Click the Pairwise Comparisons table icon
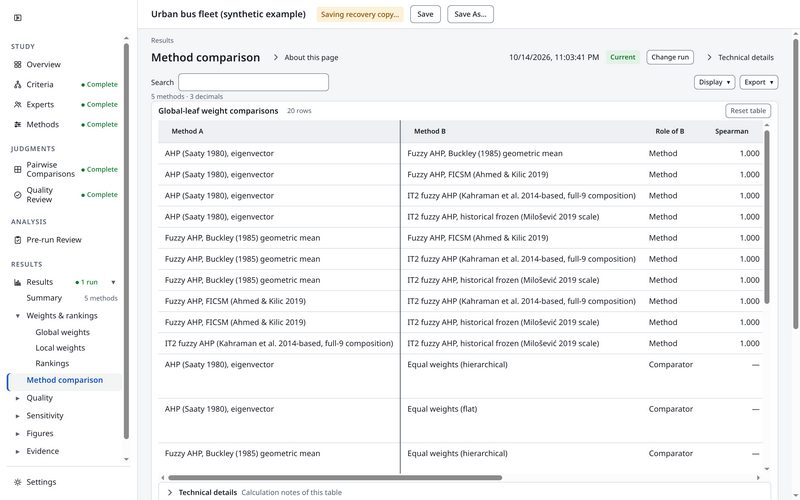 (x=18, y=169)
